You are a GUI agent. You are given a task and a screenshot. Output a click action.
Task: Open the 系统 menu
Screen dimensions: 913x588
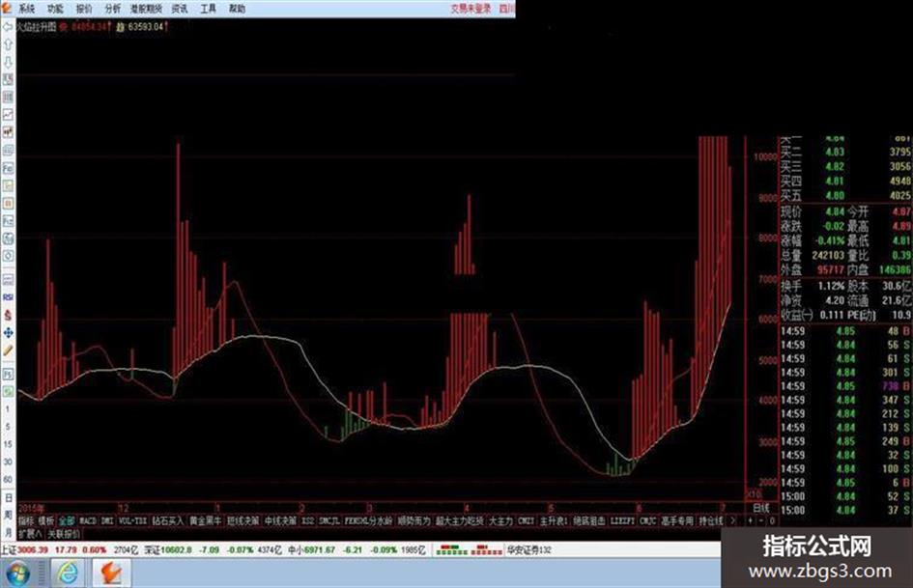pos(27,8)
